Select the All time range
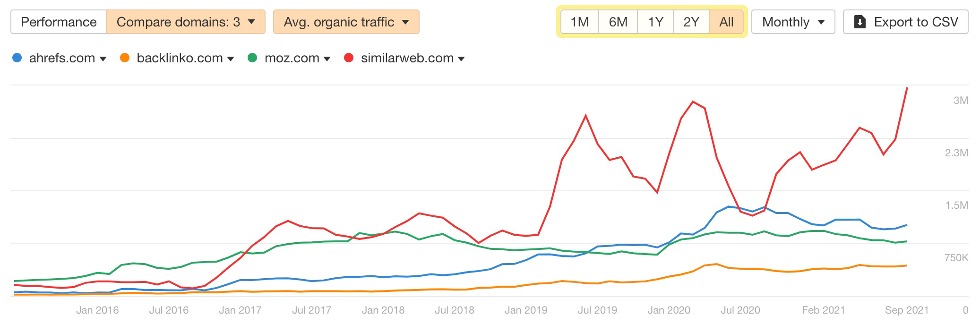 click(726, 22)
